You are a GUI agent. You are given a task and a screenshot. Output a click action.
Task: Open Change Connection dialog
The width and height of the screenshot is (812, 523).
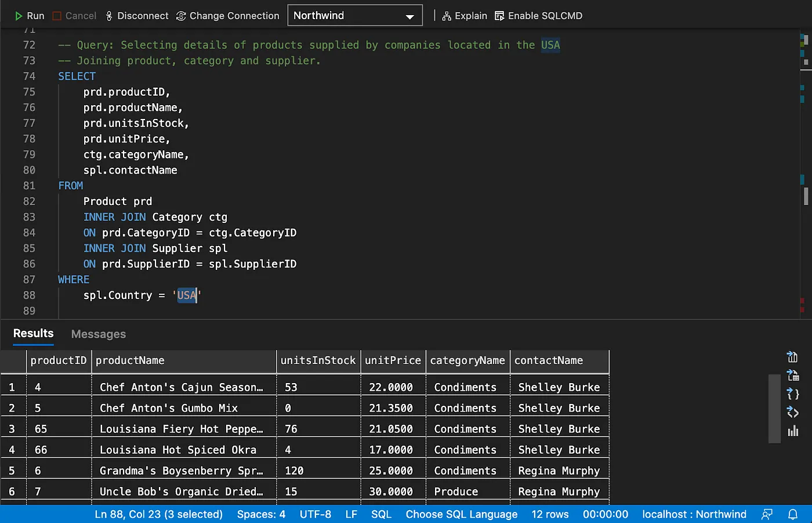[228, 16]
